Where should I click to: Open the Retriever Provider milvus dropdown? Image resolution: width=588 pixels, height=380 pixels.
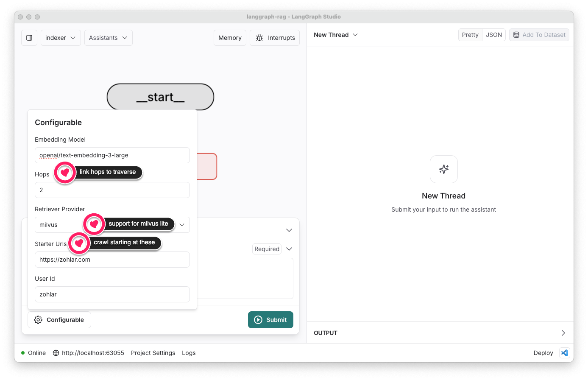tap(112, 225)
